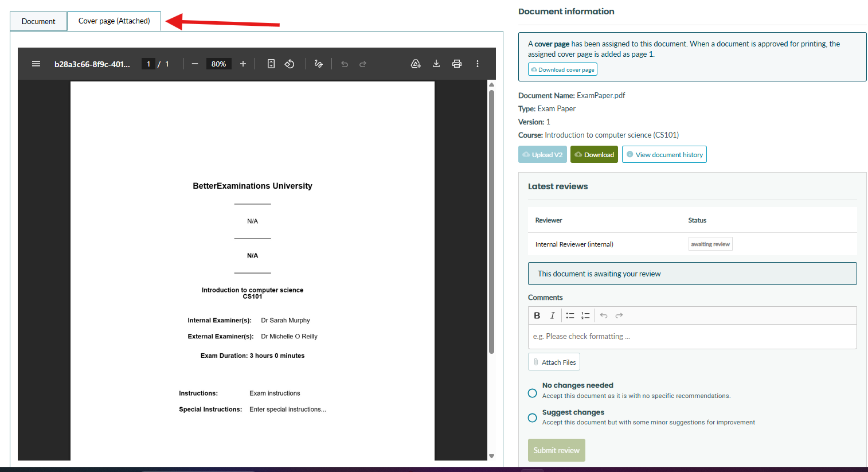Screen dimensions: 868x472
Task: Click the PDF page number field
Action: (x=148, y=64)
